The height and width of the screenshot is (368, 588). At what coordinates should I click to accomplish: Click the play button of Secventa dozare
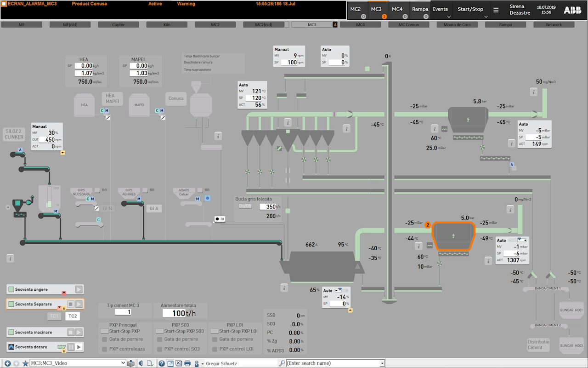pyautogui.click(x=79, y=347)
